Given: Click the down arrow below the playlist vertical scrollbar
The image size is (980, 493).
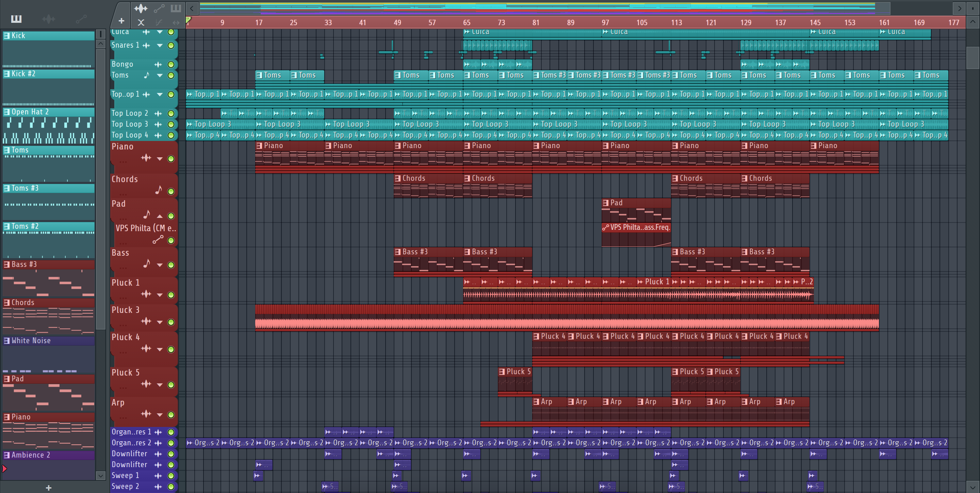Looking at the screenshot, I should point(973,487).
